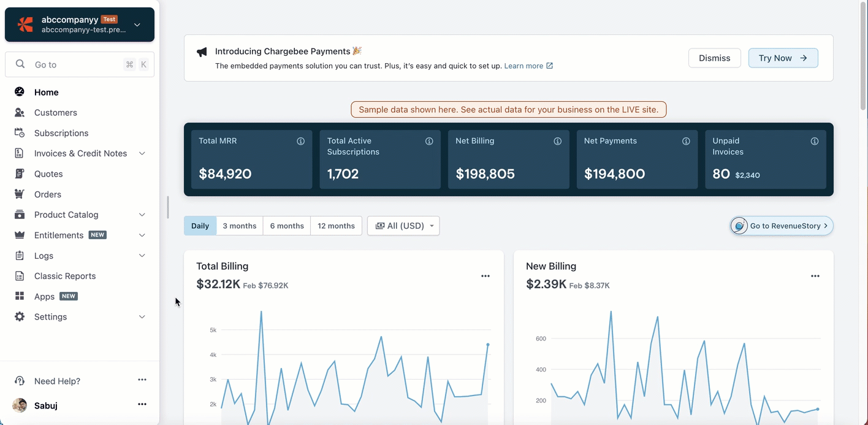Dismiss the Chargebee Payments banner
The image size is (868, 425).
tap(714, 58)
